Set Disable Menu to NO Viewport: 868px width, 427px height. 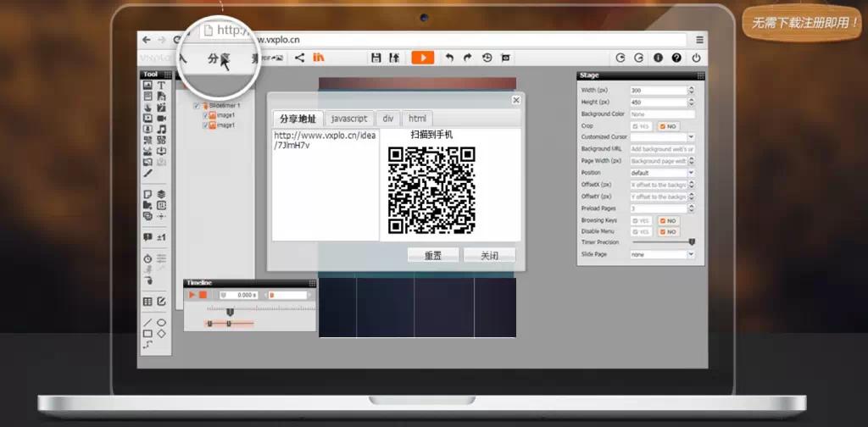[x=669, y=232]
